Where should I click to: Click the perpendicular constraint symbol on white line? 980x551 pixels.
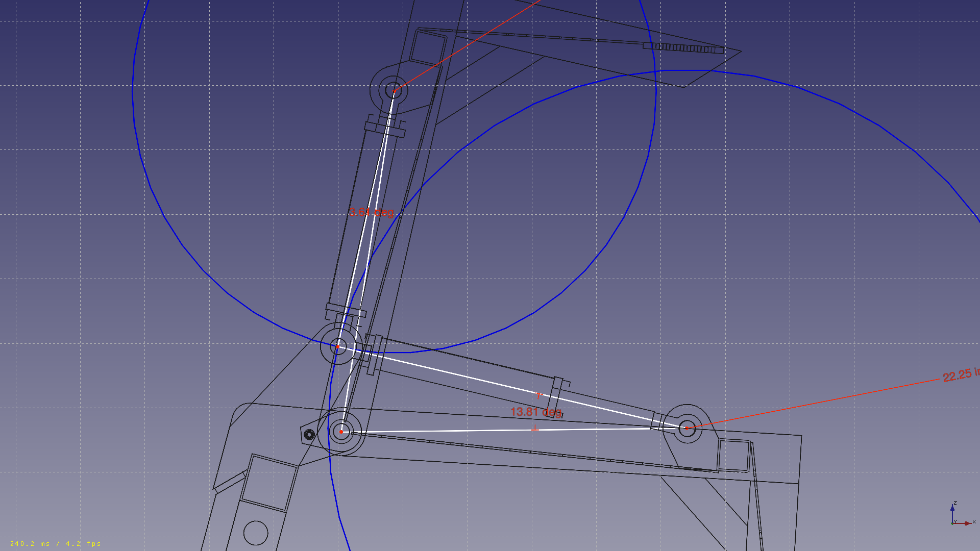535,428
